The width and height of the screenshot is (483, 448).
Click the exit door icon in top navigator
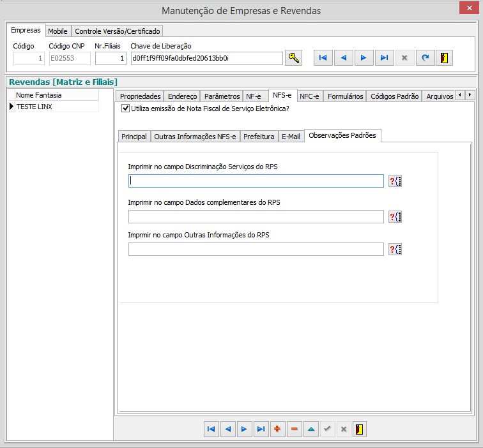click(444, 58)
